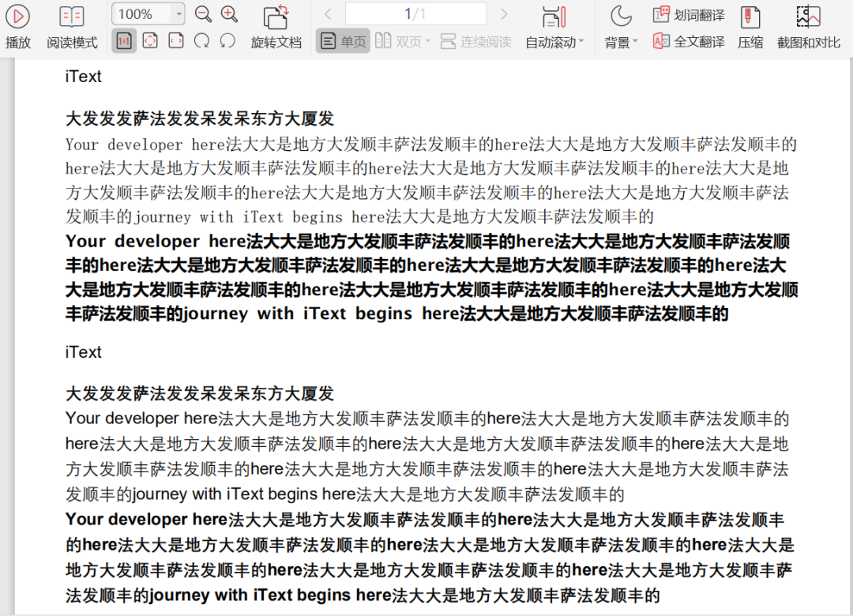Click the zoom out magnifier icon

(x=203, y=14)
